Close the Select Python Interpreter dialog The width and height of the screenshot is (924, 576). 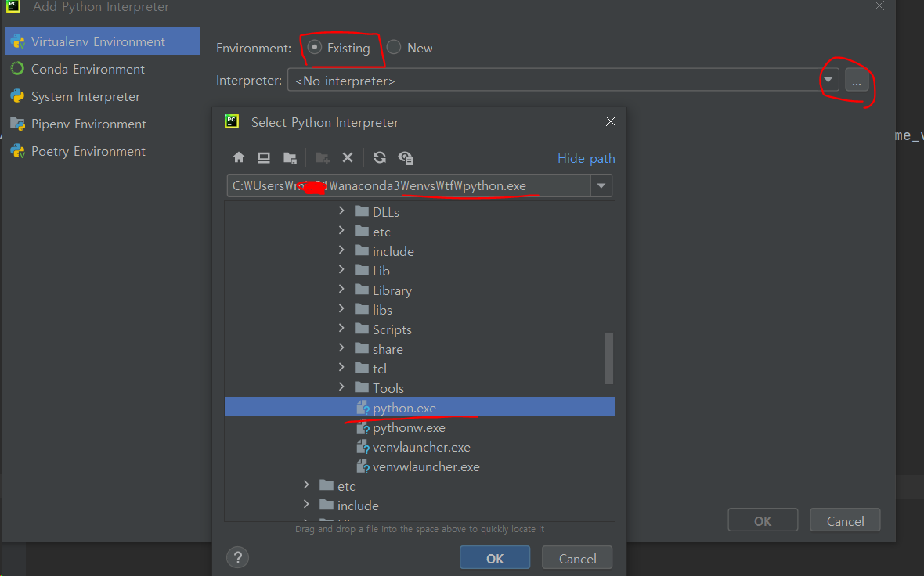coord(611,121)
